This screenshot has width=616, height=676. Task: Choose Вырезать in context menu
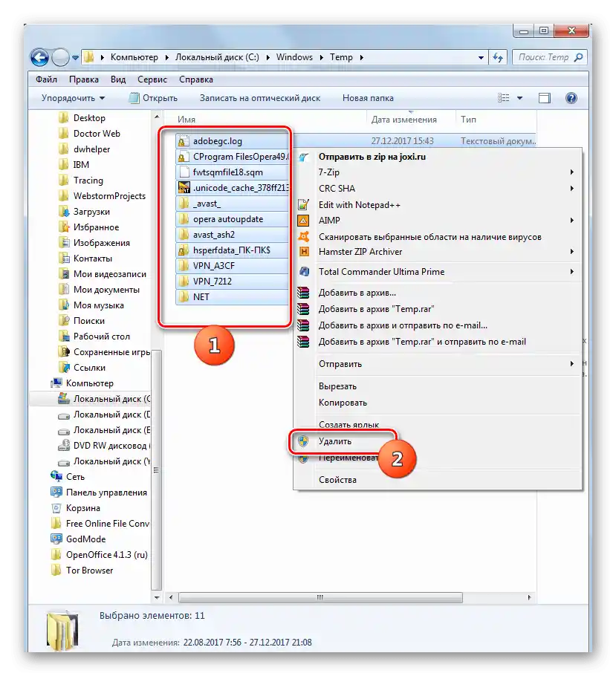pos(438,386)
